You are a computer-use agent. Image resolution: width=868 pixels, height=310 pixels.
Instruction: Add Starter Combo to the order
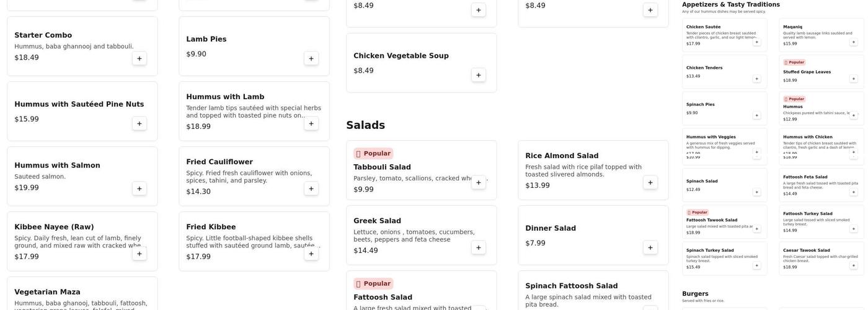tap(139, 58)
